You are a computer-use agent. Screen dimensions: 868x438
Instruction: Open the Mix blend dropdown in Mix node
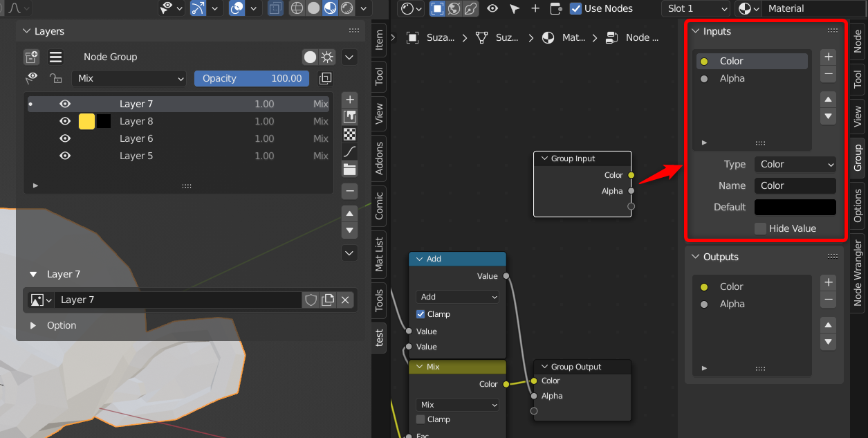tap(457, 405)
